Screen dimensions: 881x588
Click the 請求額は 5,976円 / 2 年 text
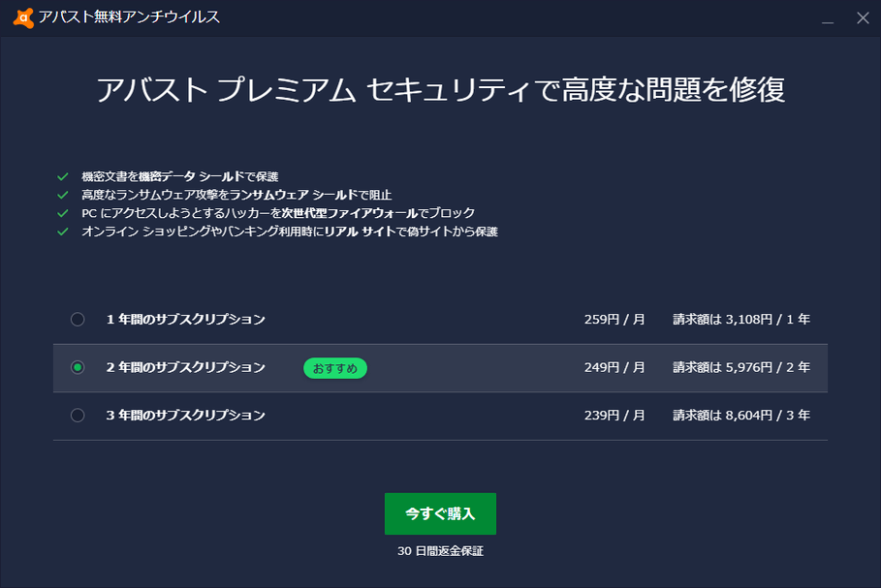(741, 367)
